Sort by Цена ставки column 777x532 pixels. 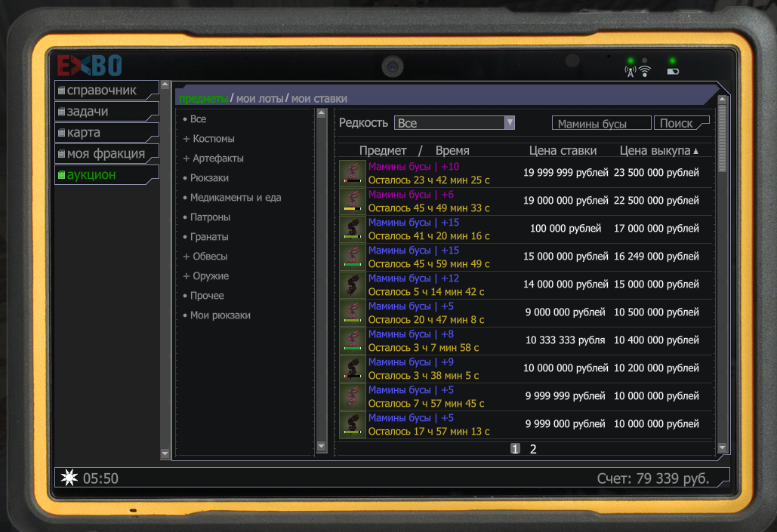click(x=563, y=151)
